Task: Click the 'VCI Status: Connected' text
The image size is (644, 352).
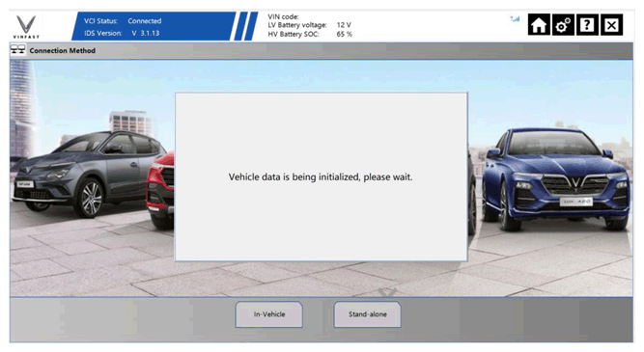Action: (x=123, y=21)
